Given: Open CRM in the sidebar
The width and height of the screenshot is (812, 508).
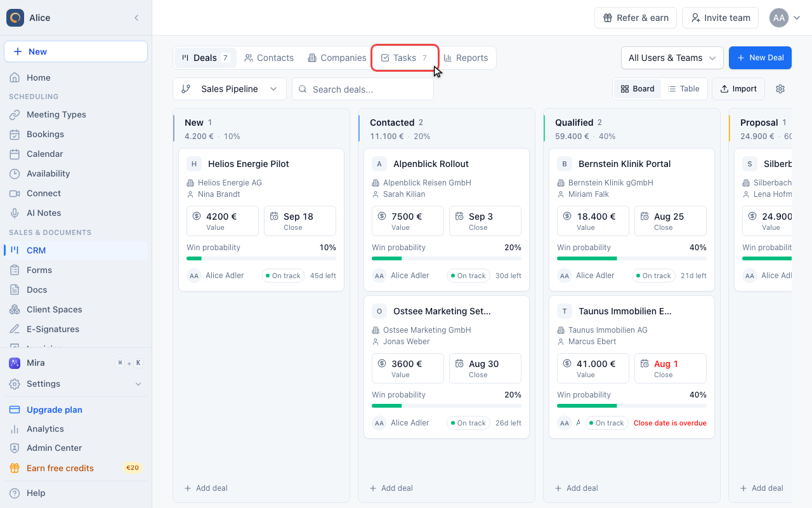Looking at the screenshot, I should (76, 250).
